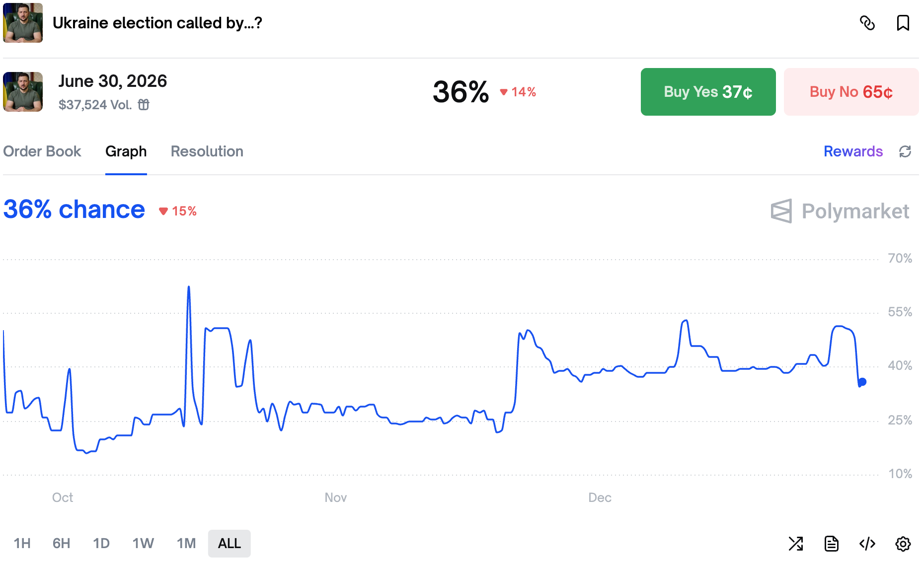Select the 1H time range
This screenshot has height=563, width=924.
click(x=22, y=544)
